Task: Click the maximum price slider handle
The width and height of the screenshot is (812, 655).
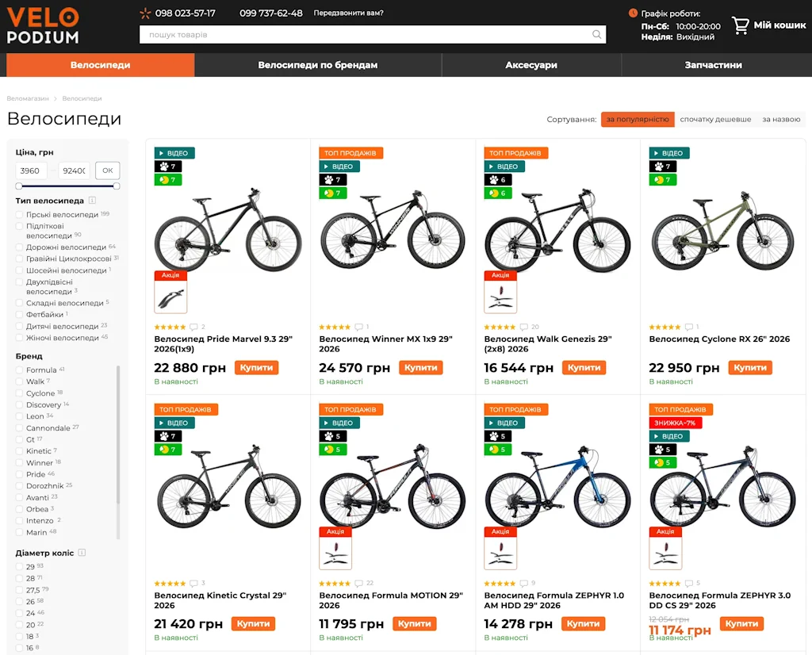Action: point(117,186)
